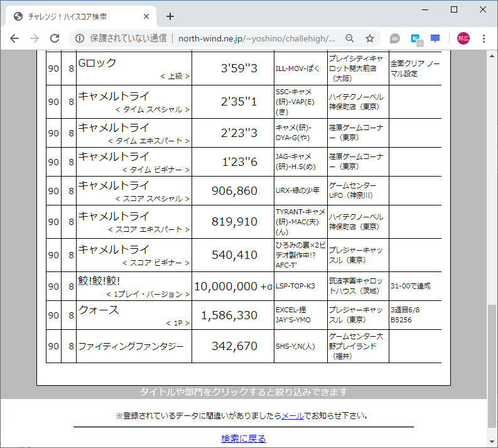This screenshot has height=448, width=498.
Task: Click player name SHS-Y,N(人)
Action: (x=295, y=346)
